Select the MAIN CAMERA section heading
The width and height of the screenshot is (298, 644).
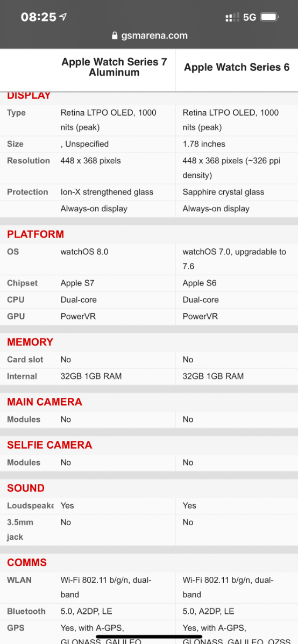click(45, 402)
